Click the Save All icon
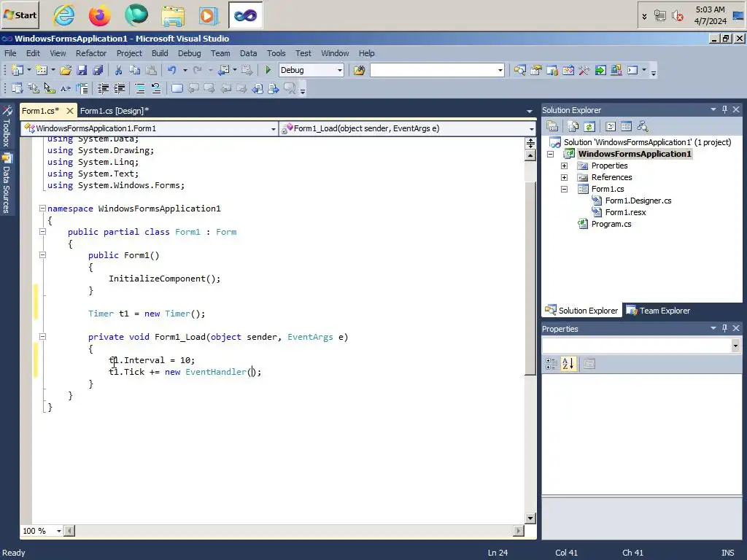 (x=98, y=71)
